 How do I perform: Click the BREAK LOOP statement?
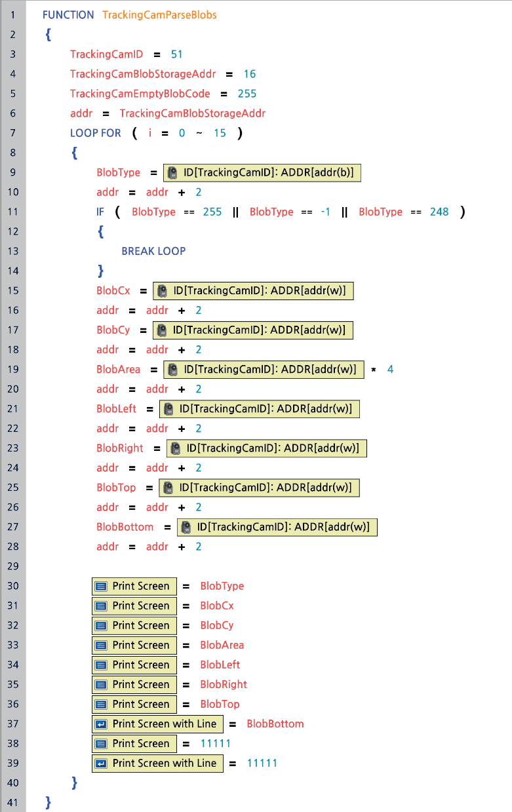pyautogui.click(x=153, y=251)
